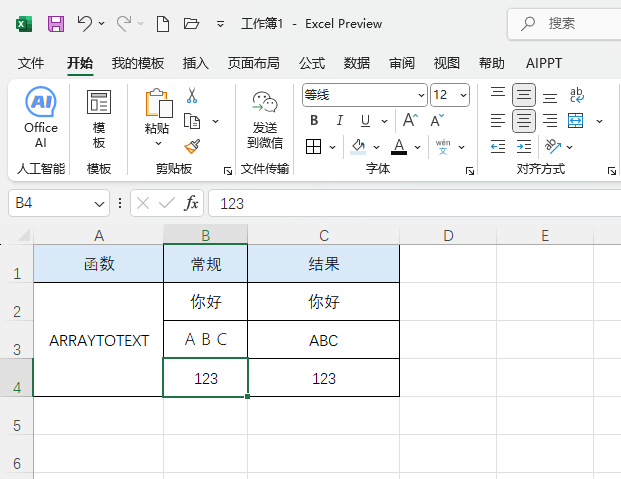Screen dimensions: 621x479
Task: Toggle Underline formatting
Action: [365, 120]
